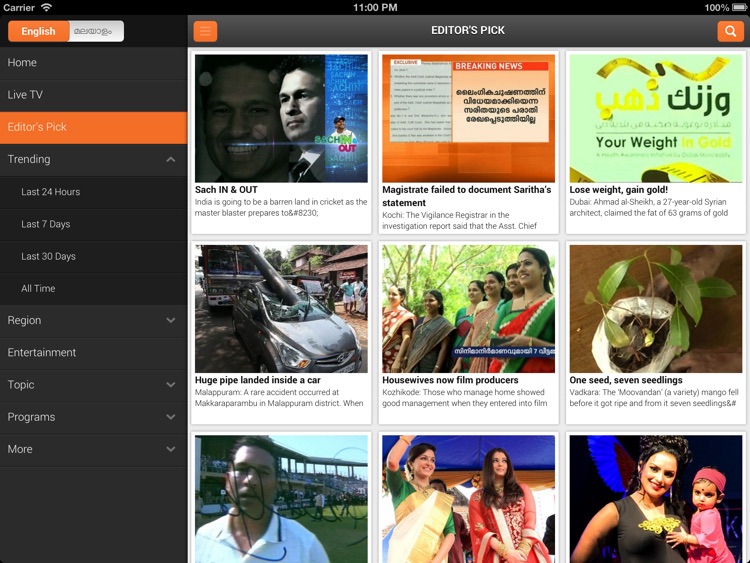Screen dimensions: 750x563
Task: Read 'Huge pipe landed inside a car' headline
Action: 257,380
